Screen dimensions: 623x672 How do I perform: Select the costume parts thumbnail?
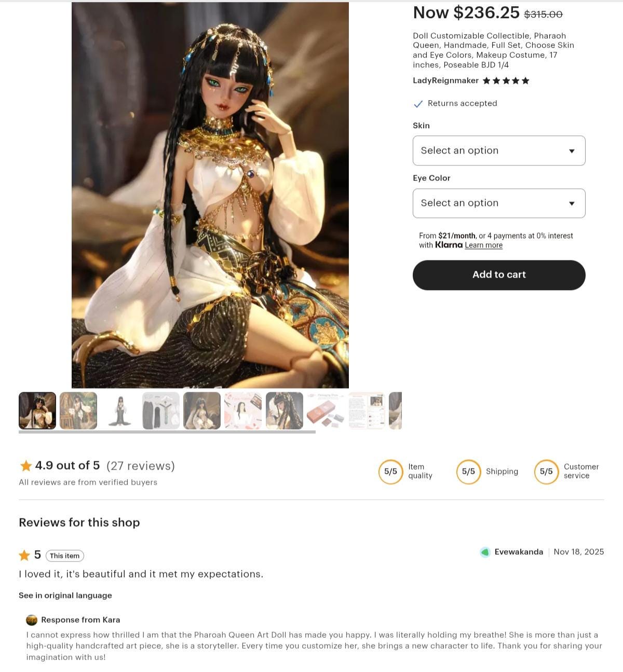coord(161,410)
